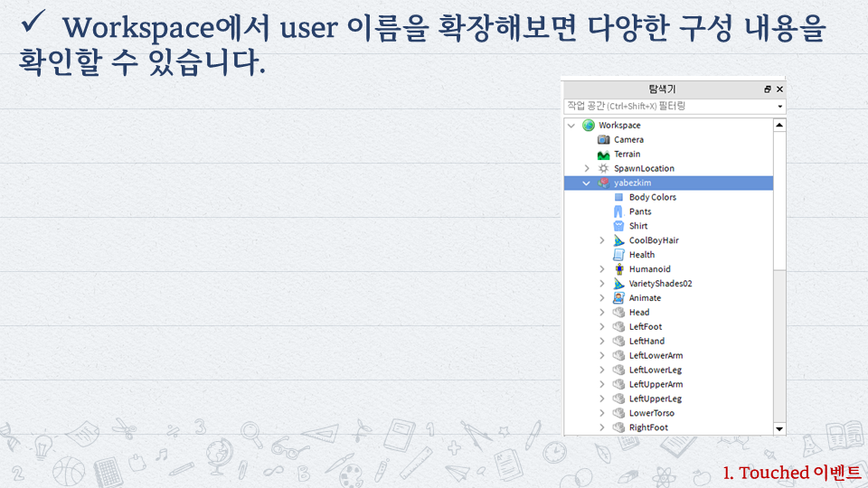Collapse the Workspace tree node
868x488 pixels.
tap(571, 126)
